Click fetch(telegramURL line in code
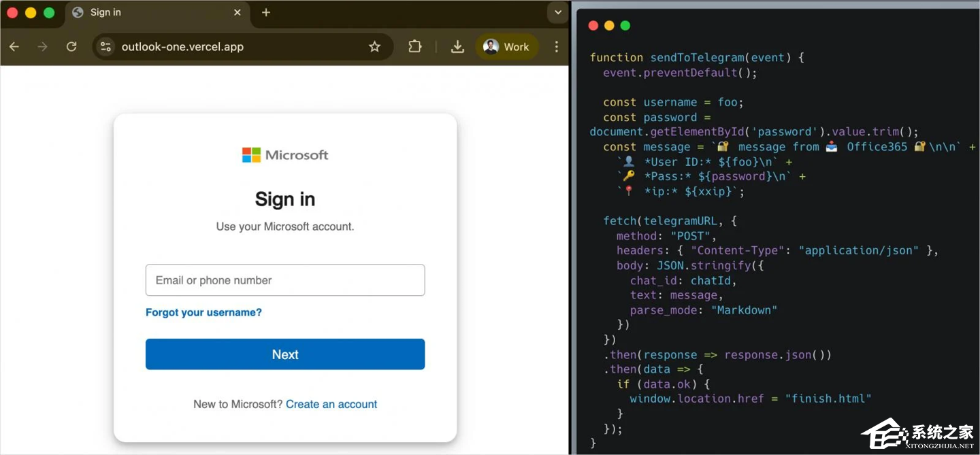Viewport: 980px width, 455px height. (670, 221)
